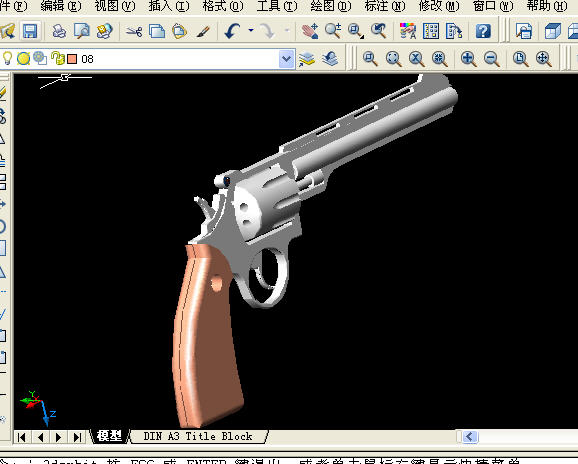The width and height of the screenshot is (578, 464).
Task: Click the Paste clipboard icon
Action: pyautogui.click(x=180, y=31)
